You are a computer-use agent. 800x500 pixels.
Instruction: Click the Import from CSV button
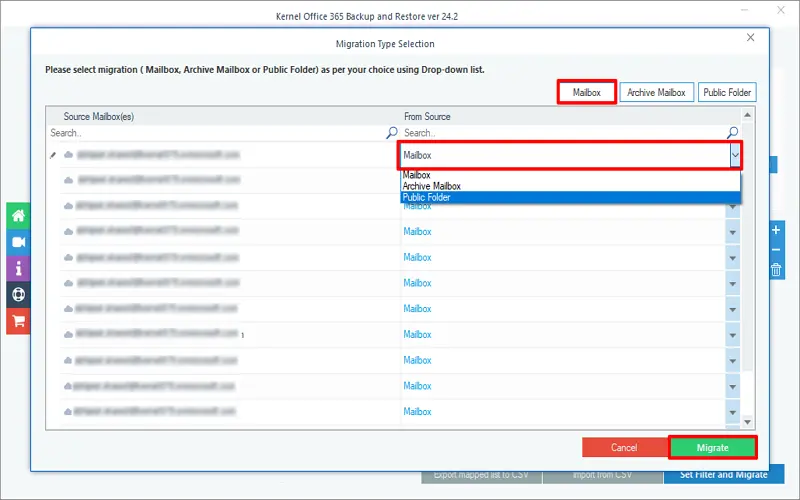(603, 475)
